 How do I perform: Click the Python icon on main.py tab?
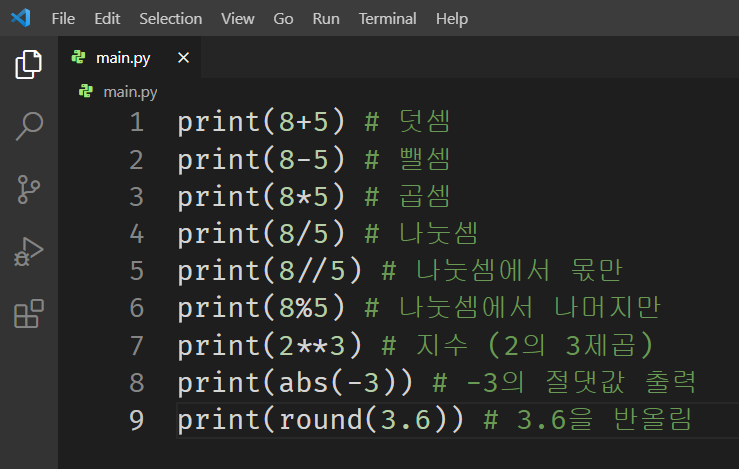[x=78, y=58]
